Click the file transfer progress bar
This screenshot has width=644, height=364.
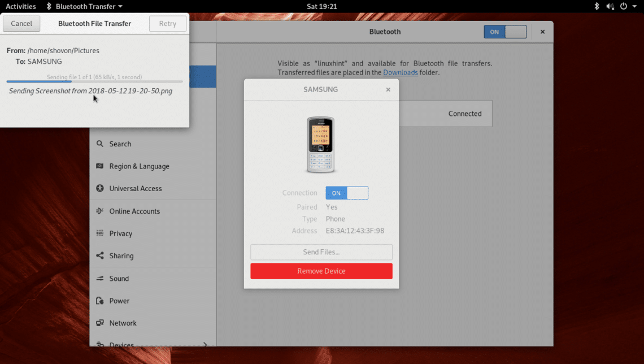coord(94,81)
